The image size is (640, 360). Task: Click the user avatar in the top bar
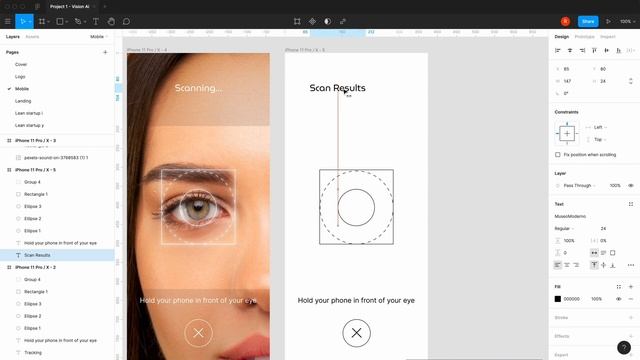pyautogui.click(x=565, y=21)
